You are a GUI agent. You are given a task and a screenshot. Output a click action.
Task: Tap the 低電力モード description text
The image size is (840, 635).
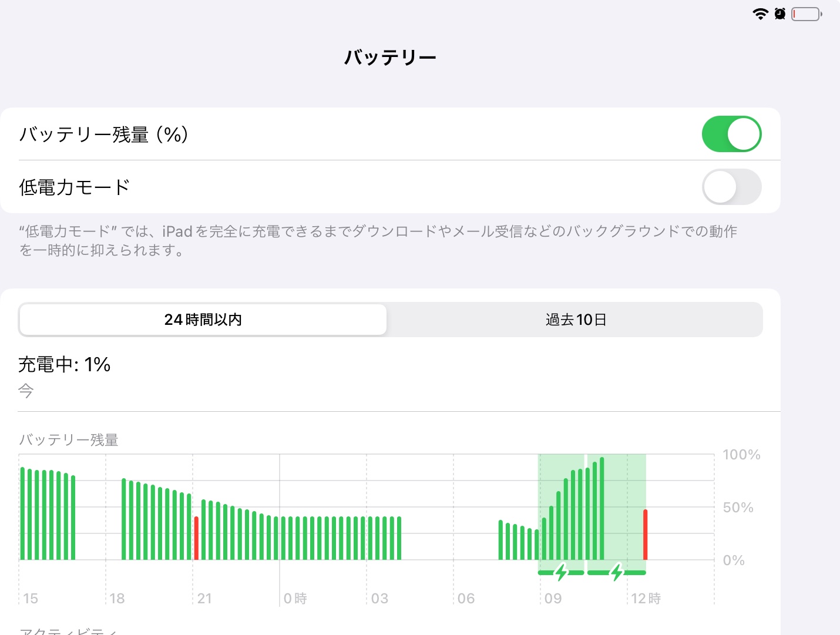[378, 240]
